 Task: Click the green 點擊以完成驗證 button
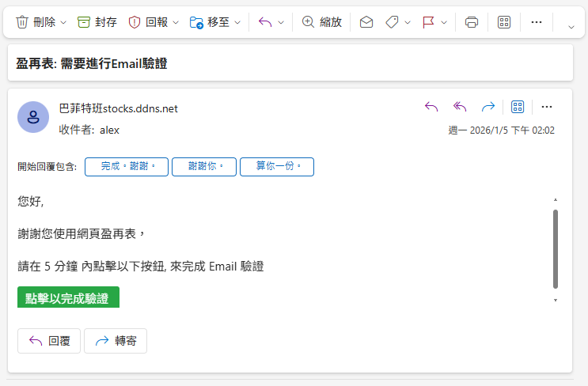67,297
